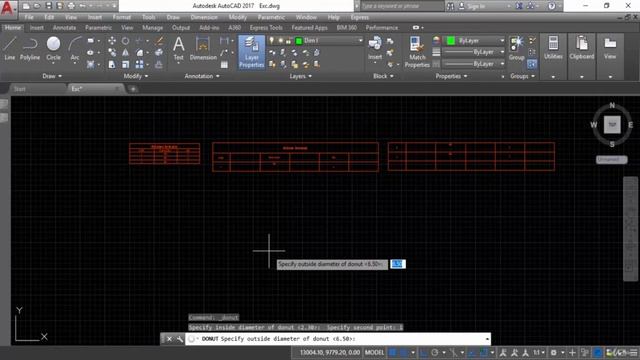This screenshot has height=360, width=640.
Task: Click the green layer color swatch
Action: [x=298, y=41]
